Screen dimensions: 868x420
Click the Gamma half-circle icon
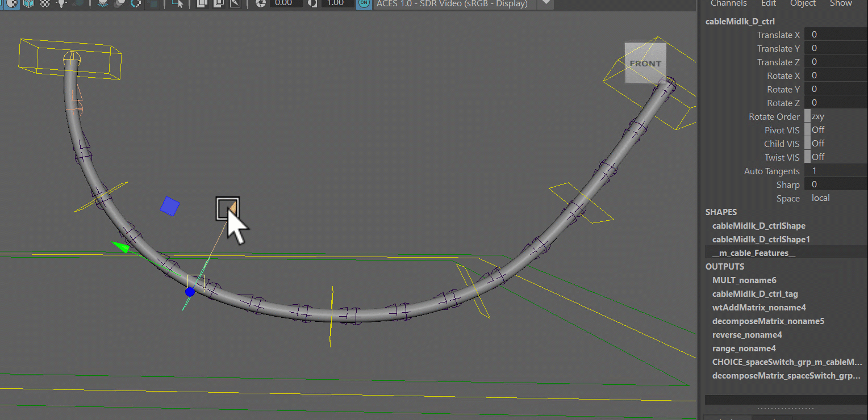tap(312, 3)
